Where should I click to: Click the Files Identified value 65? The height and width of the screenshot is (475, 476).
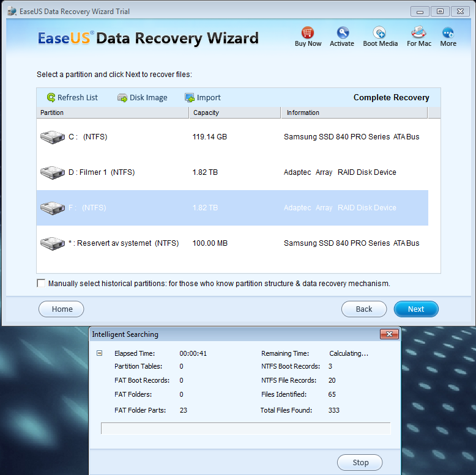[x=332, y=394]
